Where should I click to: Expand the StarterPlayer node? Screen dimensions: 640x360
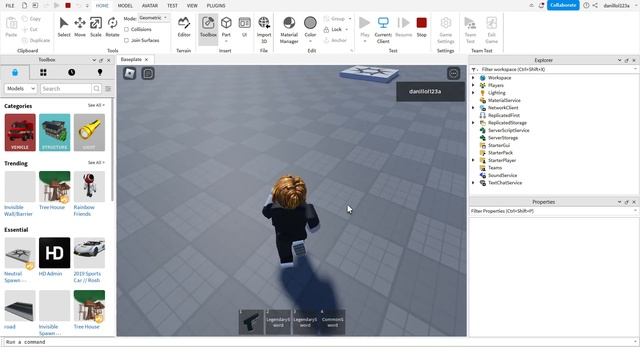473,160
